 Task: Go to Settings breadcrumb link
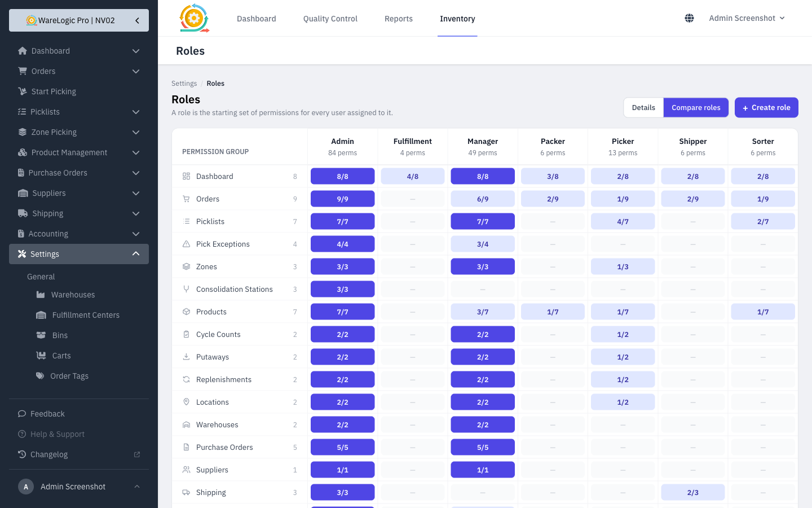(184, 84)
